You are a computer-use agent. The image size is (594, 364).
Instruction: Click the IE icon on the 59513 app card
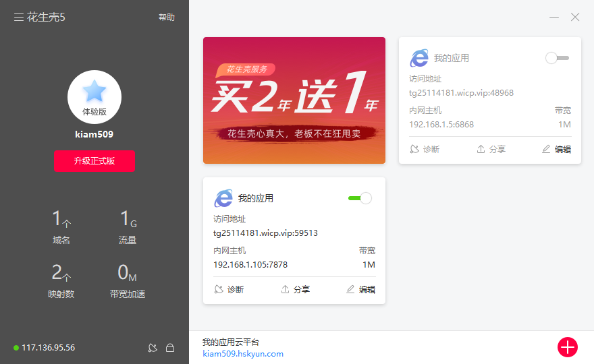tap(223, 198)
